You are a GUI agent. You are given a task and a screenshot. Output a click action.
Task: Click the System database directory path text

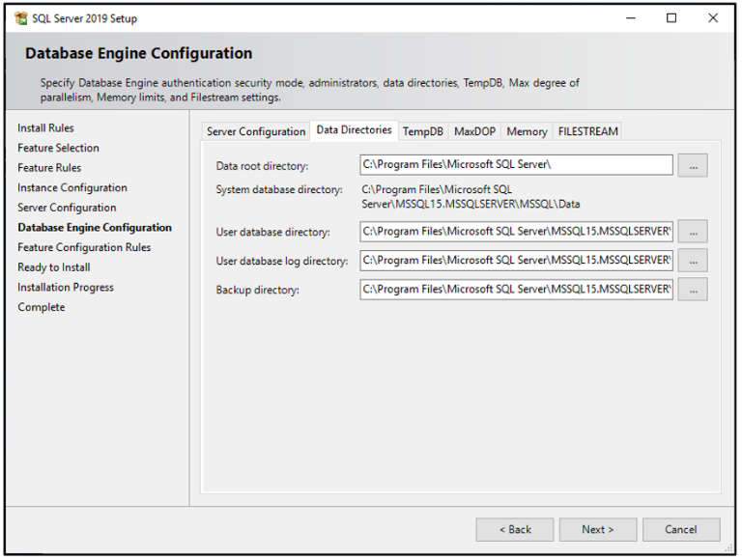[x=471, y=197]
